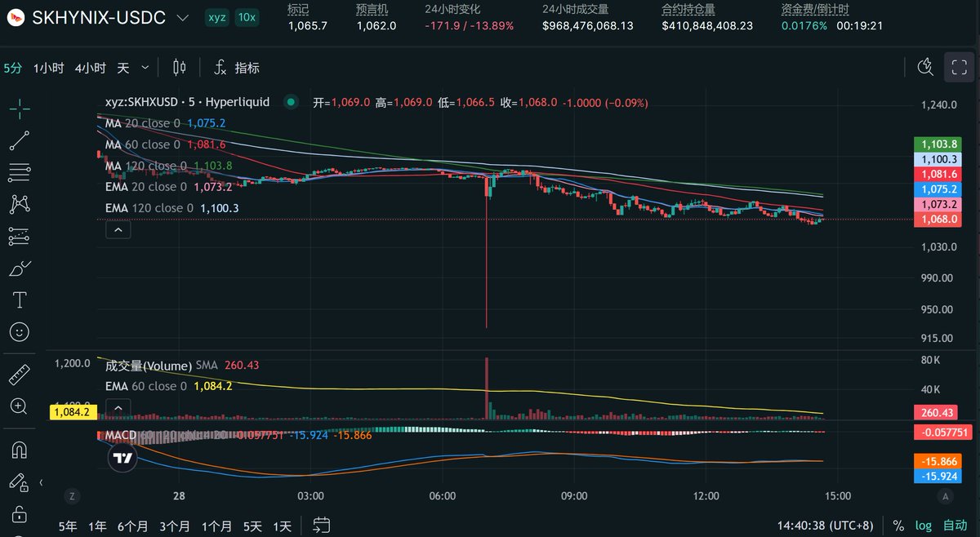This screenshot has height=537, width=980.
Task: Set range to 5天
Action: pos(254,526)
